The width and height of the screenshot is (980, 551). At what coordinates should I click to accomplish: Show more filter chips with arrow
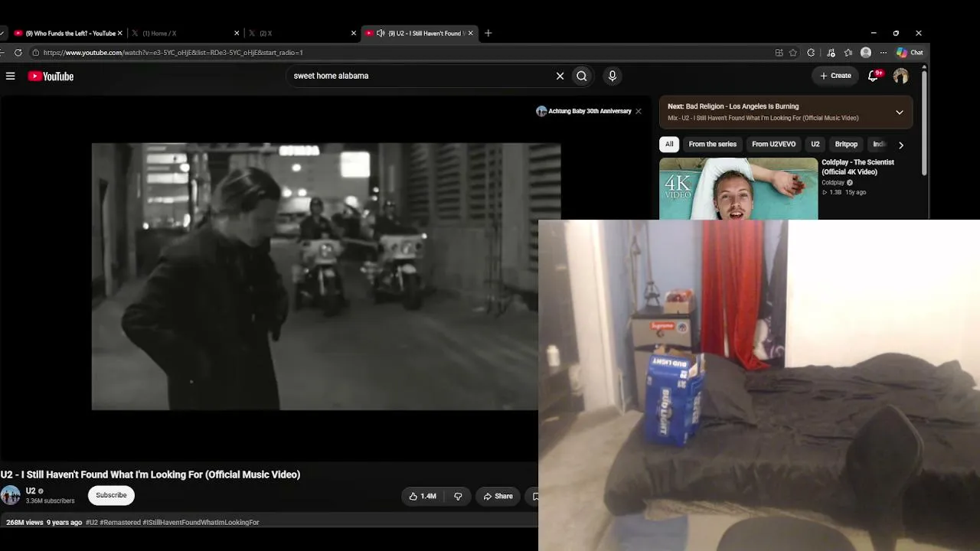pyautogui.click(x=900, y=145)
